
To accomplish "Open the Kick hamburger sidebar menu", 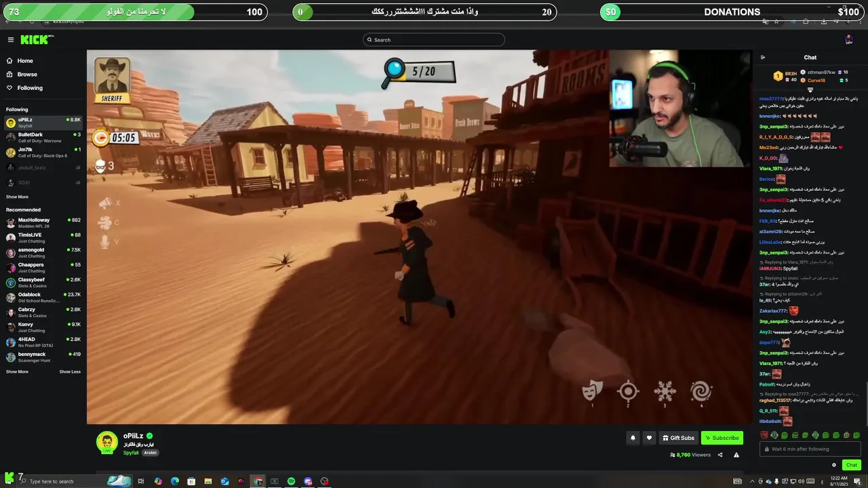I will point(10,40).
